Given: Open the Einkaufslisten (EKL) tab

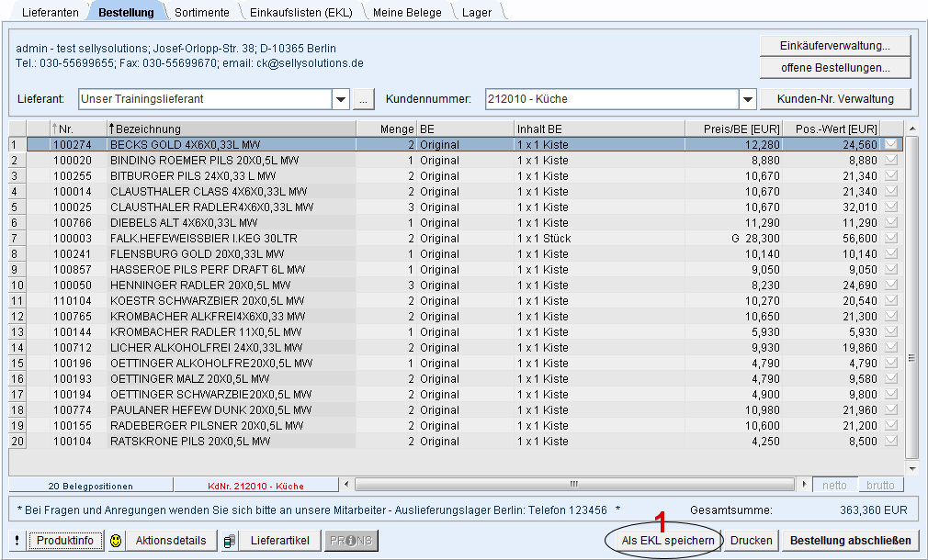Looking at the screenshot, I should click(301, 13).
